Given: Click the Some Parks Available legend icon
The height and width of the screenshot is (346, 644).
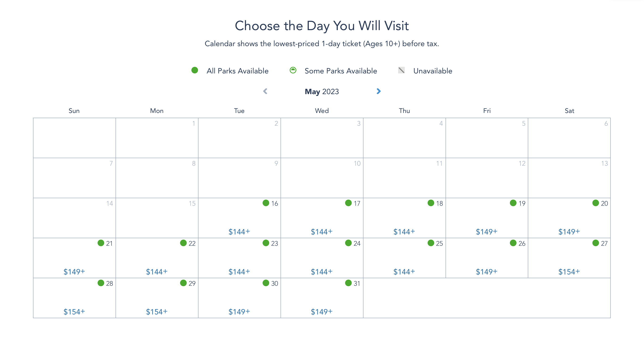Looking at the screenshot, I should pyautogui.click(x=293, y=70).
